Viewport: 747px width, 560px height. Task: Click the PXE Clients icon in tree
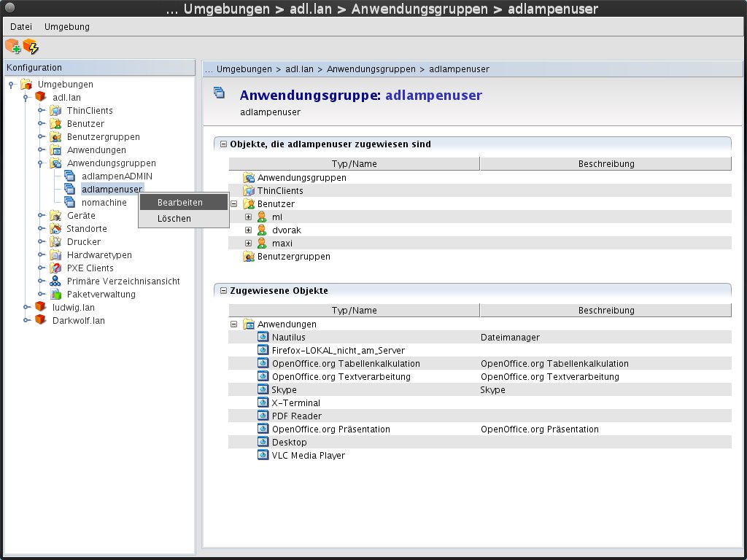coord(55,268)
